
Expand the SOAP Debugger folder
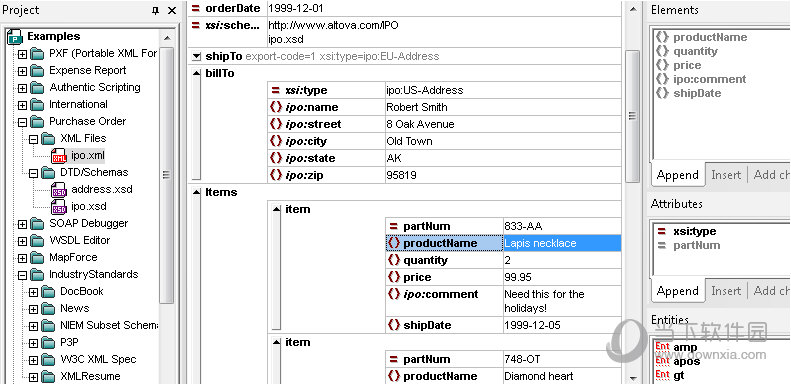[22, 225]
